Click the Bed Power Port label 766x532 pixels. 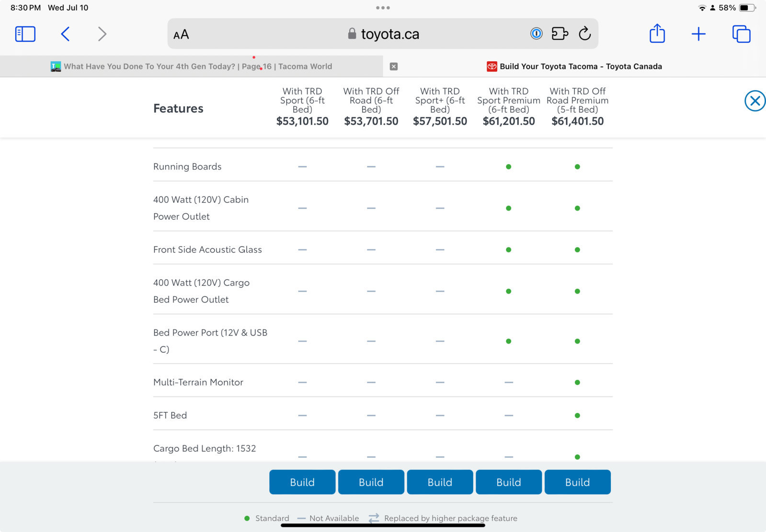[210, 341]
